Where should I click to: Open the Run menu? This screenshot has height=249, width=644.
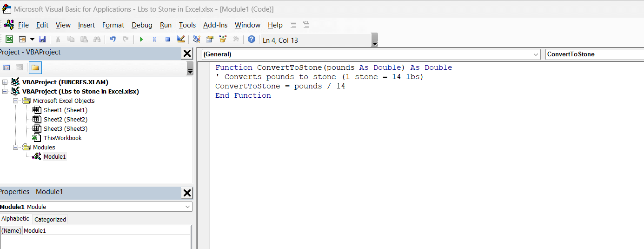tap(166, 25)
